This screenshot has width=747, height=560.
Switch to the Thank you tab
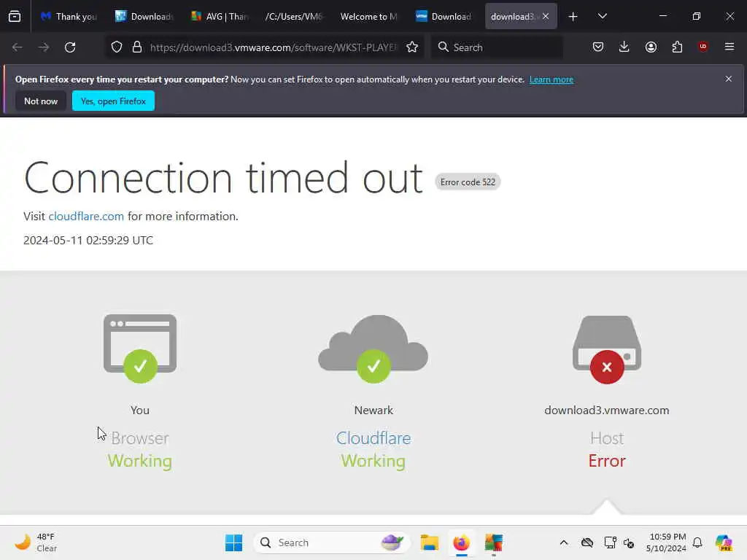pos(69,17)
